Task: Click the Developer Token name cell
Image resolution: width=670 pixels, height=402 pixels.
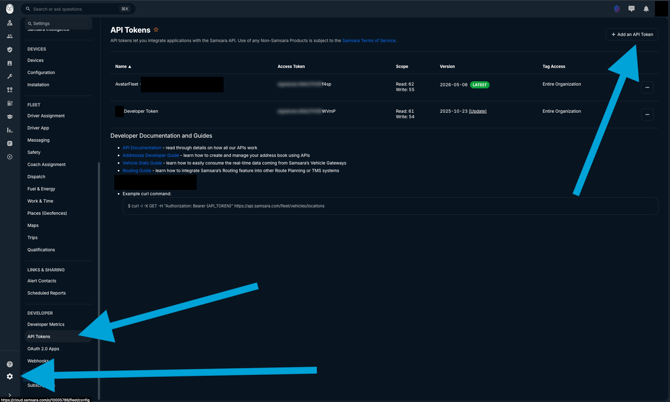Action: (x=141, y=111)
